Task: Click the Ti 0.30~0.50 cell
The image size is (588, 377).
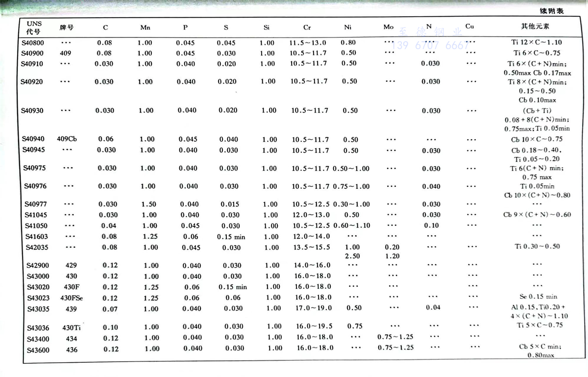Action: (537, 247)
